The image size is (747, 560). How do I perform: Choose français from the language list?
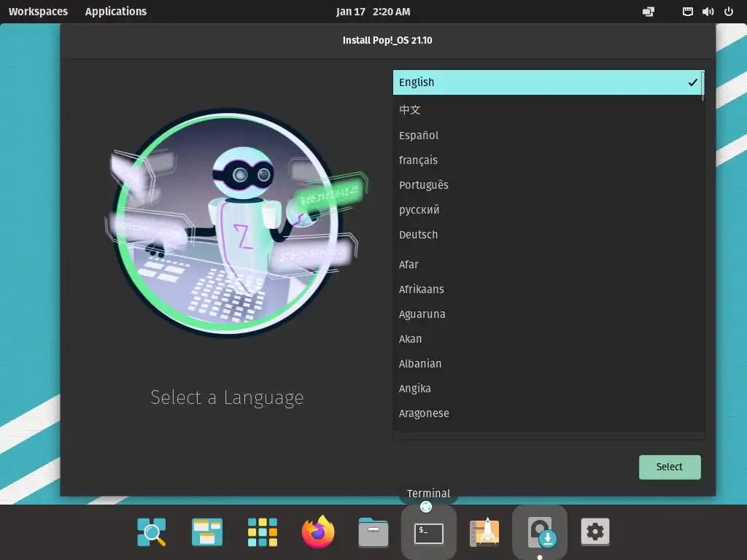(x=547, y=160)
